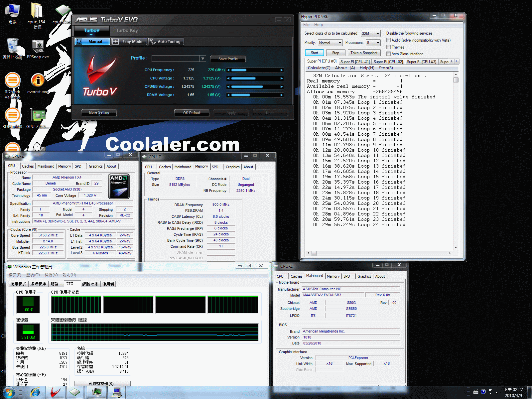Switch to TurboV EVO taskbar button
The image size is (532, 399).
pyautogui.click(x=55, y=393)
